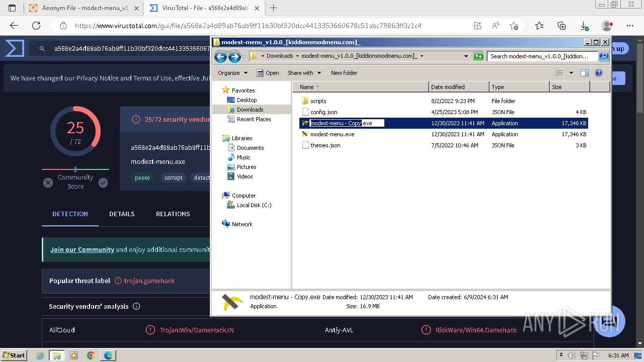Select the scripts folder
The image size is (644, 362).
tap(318, 101)
